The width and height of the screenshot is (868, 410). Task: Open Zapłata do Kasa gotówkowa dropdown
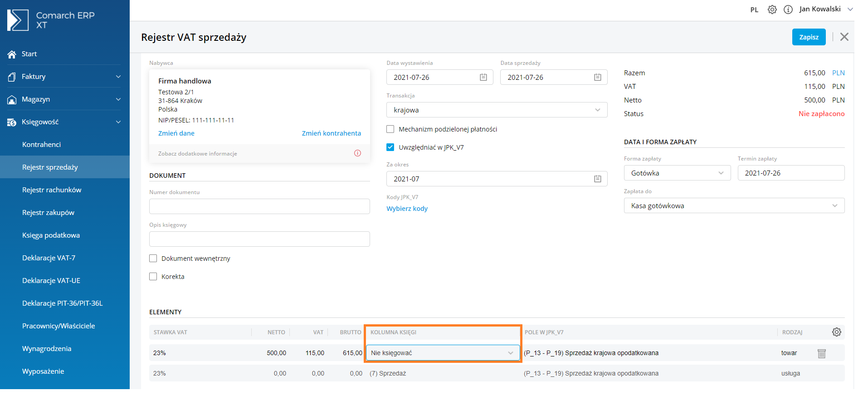click(x=734, y=206)
